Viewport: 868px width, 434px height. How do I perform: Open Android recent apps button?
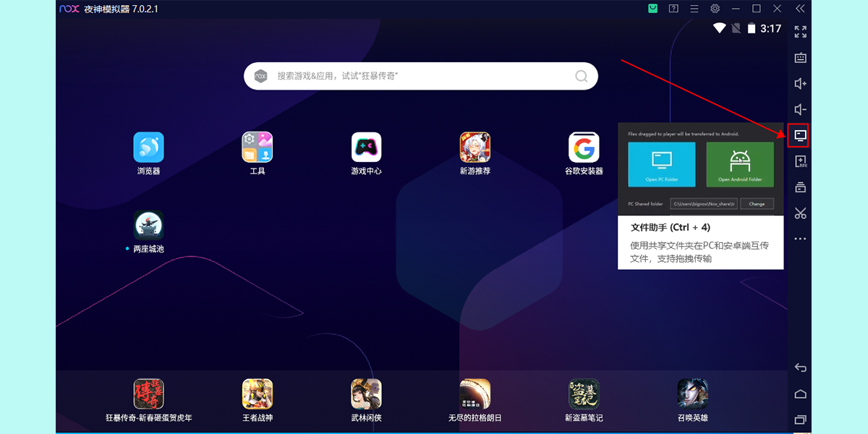(800, 420)
